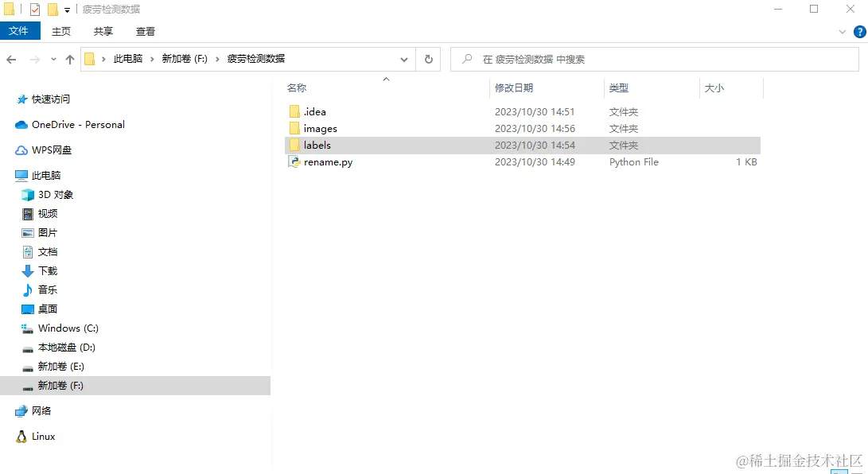
Task: Click inside the 疲劳检测数据 search box
Action: click(654, 59)
